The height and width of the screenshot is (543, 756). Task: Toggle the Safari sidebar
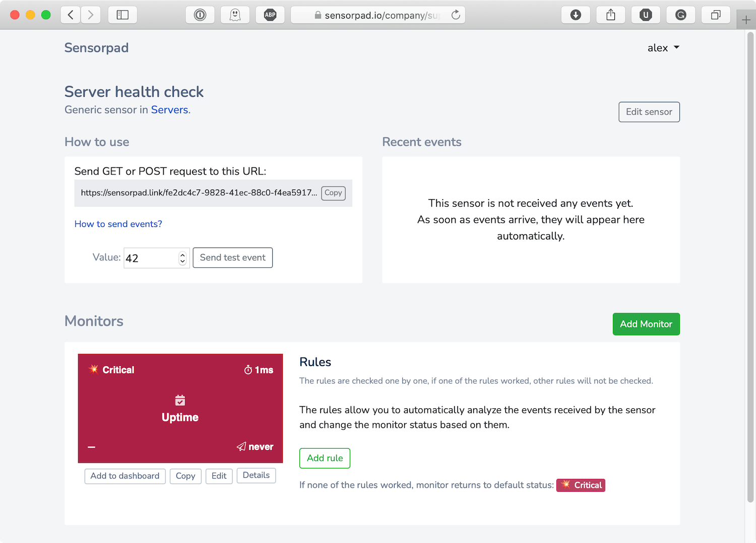(122, 15)
